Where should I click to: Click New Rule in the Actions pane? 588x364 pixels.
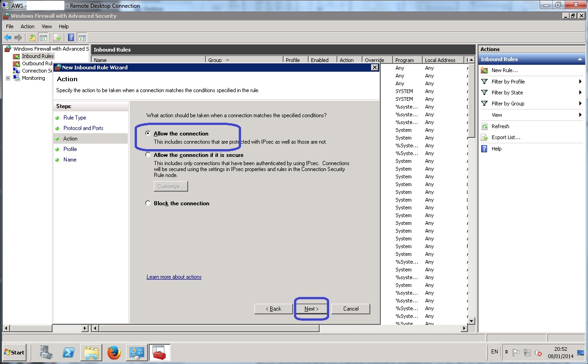click(504, 70)
